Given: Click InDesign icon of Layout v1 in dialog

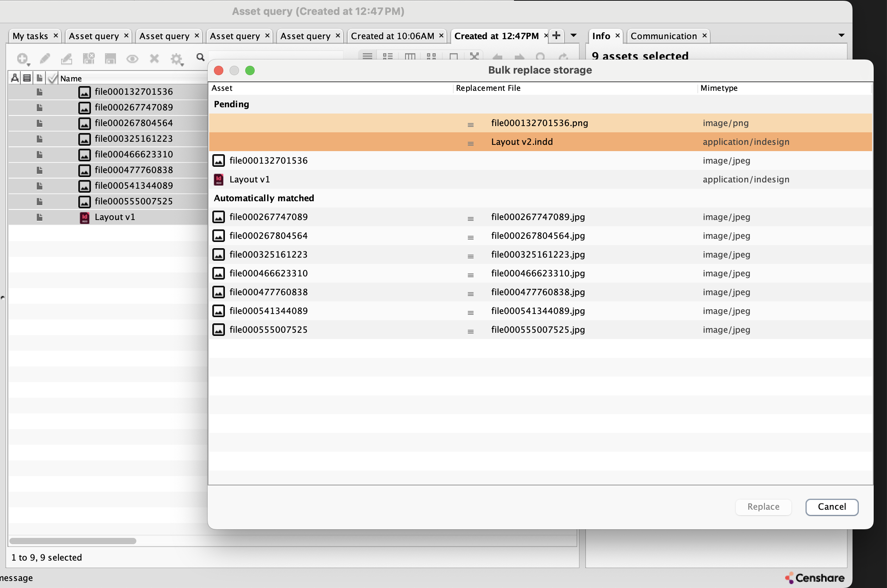Looking at the screenshot, I should click(219, 179).
